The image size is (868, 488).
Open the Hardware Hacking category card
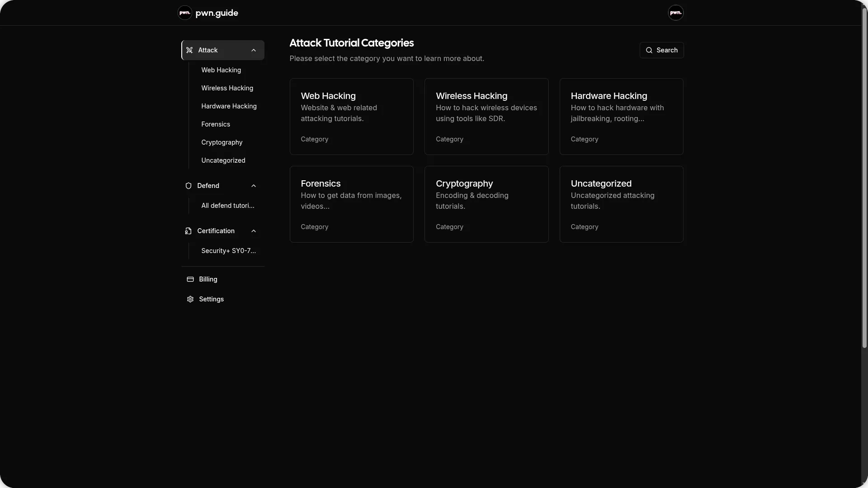(x=621, y=117)
